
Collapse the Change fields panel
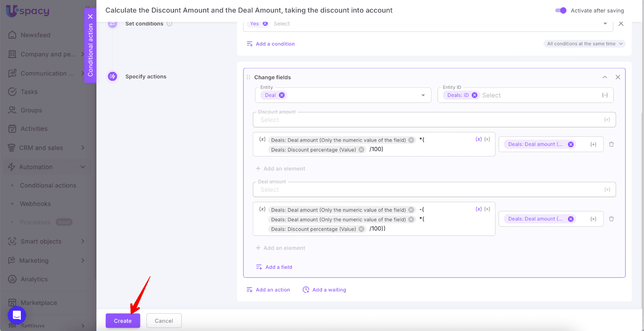pos(605,77)
